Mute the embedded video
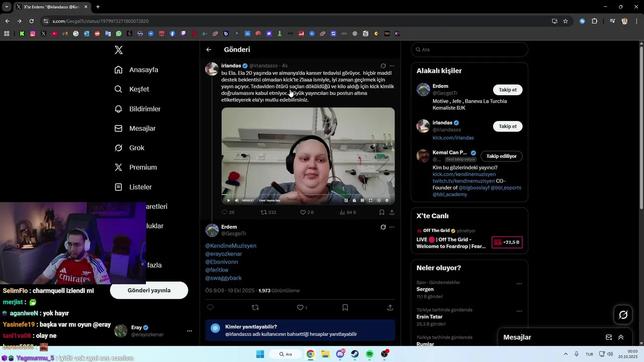The width and height of the screenshot is (644, 362). tap(236, 200)
